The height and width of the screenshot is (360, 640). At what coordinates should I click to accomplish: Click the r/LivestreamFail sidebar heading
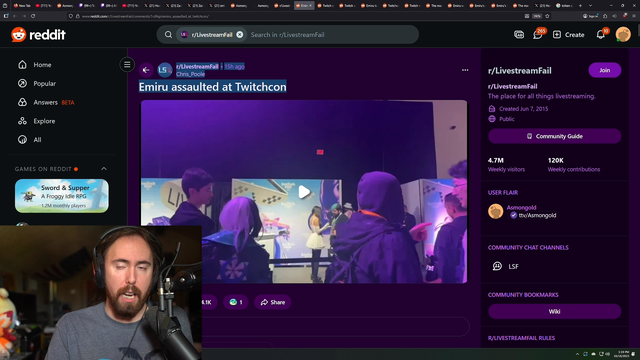click(x=520, y=71)
